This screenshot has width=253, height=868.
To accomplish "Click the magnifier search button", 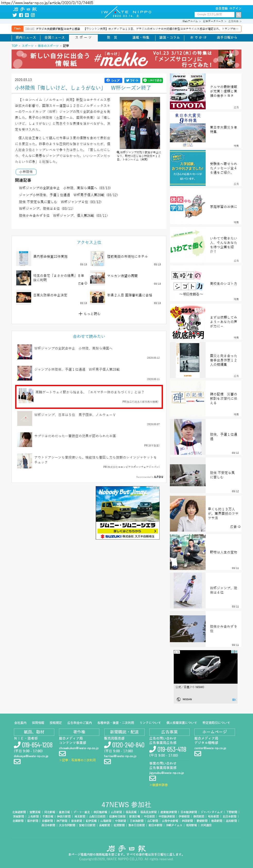I will click(238, 14).
